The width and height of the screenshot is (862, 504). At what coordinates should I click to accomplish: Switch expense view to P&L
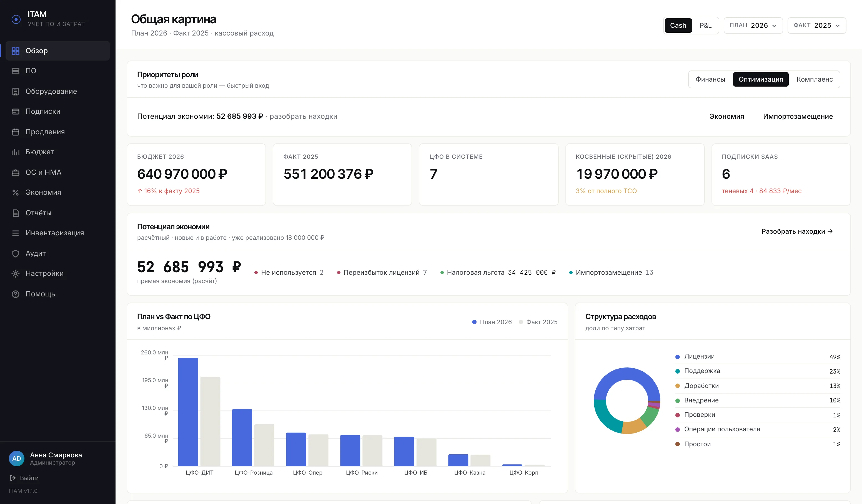[x=705, y=26]
